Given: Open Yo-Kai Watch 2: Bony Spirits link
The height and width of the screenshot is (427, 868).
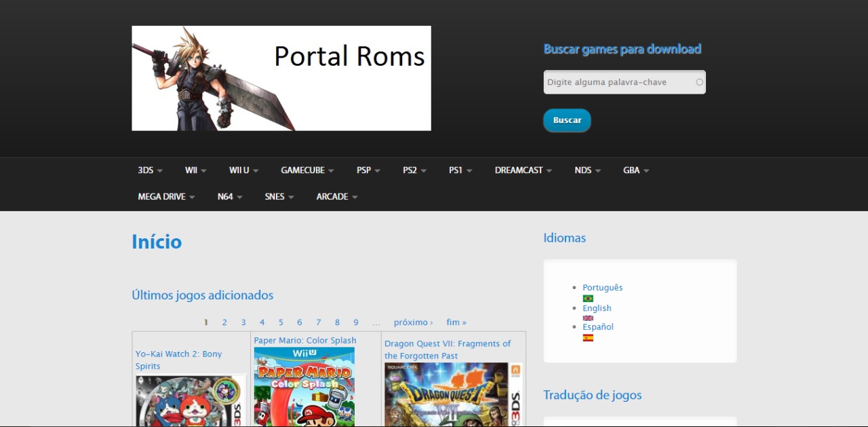Looking at the screenshot, I should [x=178, y=360].
